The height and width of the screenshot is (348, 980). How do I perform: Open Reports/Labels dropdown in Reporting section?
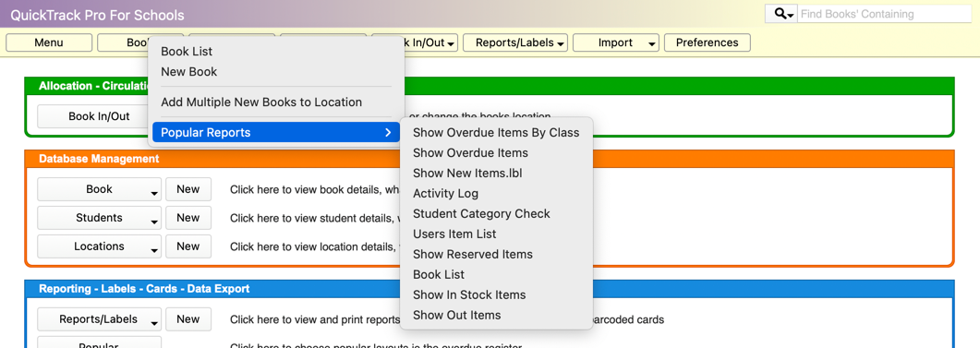100,319
